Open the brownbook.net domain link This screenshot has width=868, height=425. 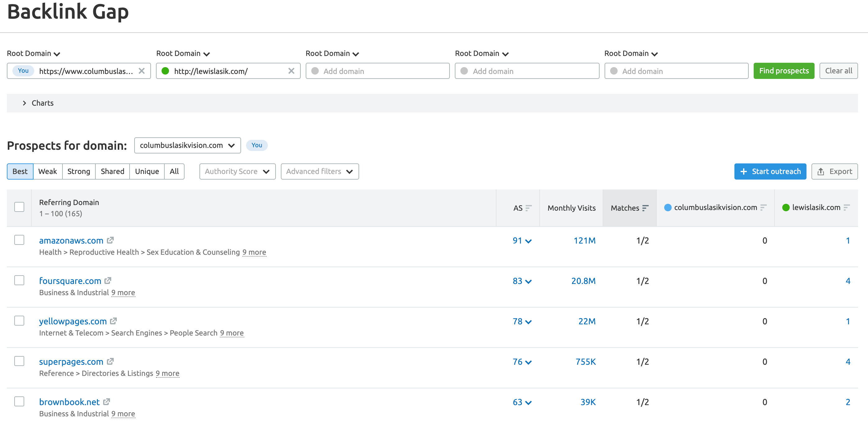coord(69,402)
